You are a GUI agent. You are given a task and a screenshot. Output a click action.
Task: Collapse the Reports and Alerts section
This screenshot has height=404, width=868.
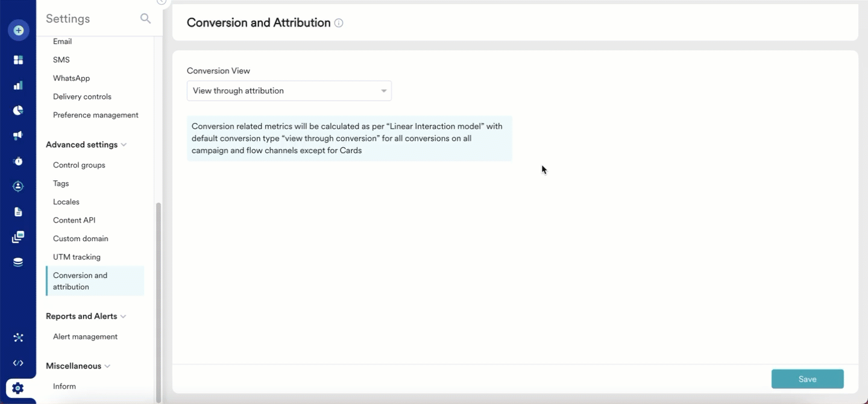coord(123,317)
